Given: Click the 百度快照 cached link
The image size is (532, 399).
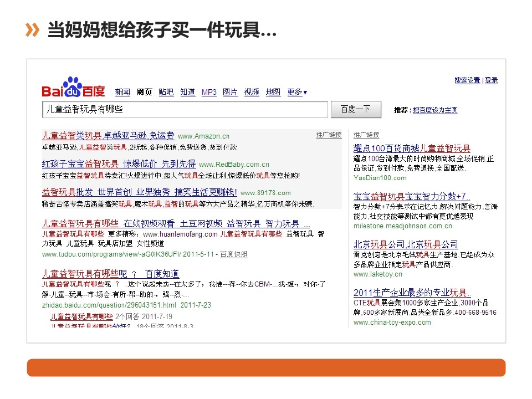Looking at the screenshot, I should 234,254.
